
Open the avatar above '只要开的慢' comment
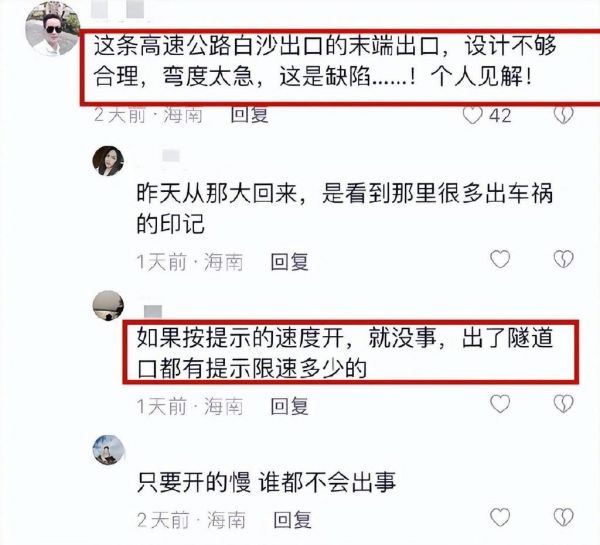coord(108,450)
